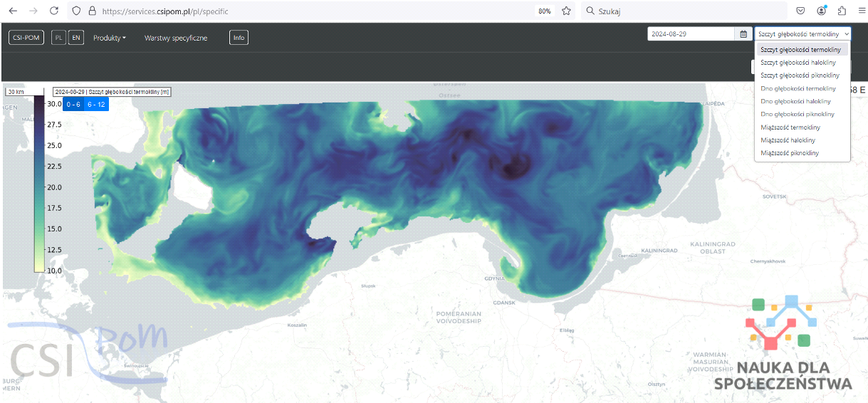Bookmark page using star icon
868x403 pixels.
[x=566, y=11]
